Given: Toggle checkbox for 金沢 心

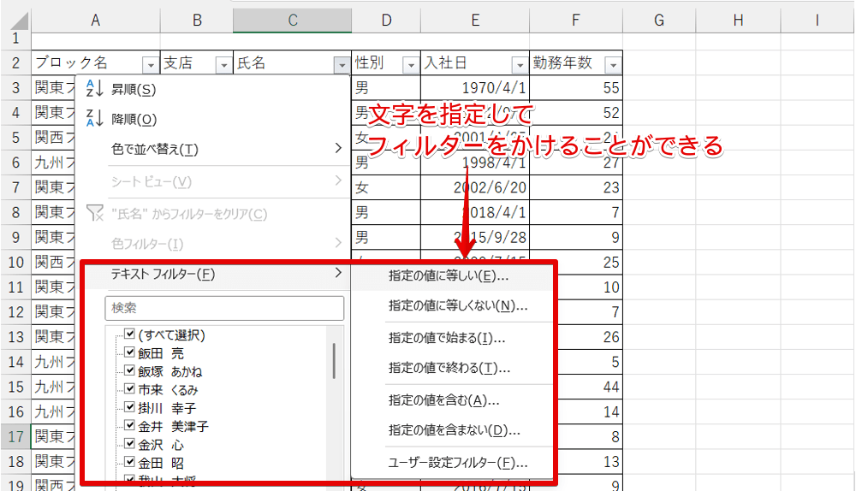Looking at the screenshot, I should coord(130,445).
